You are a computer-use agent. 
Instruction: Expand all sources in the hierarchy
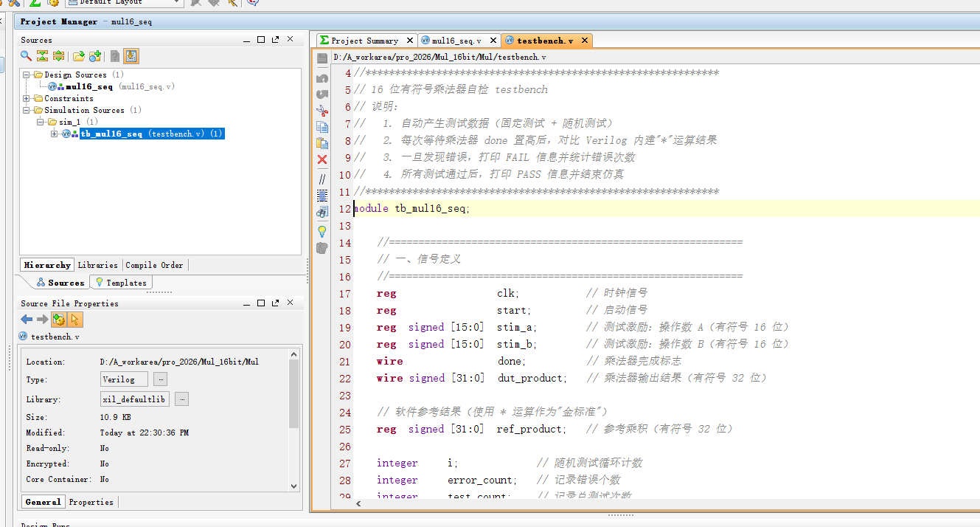[58, 56]
